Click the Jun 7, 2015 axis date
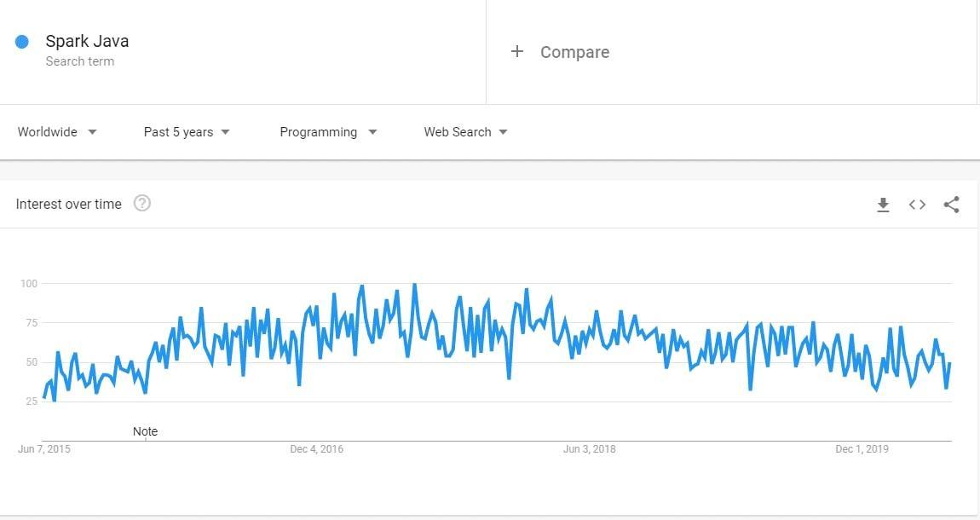The image size is (980, 520). 44,449
